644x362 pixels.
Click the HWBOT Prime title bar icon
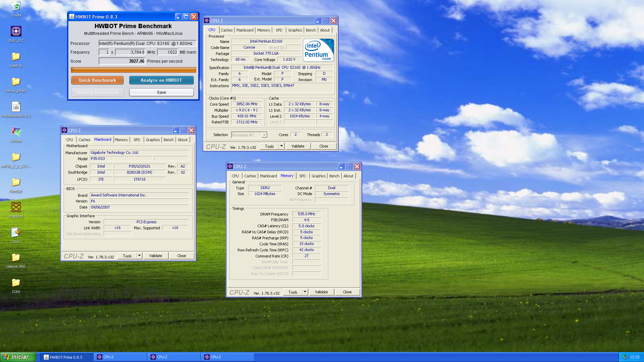(x=71, y=16)
